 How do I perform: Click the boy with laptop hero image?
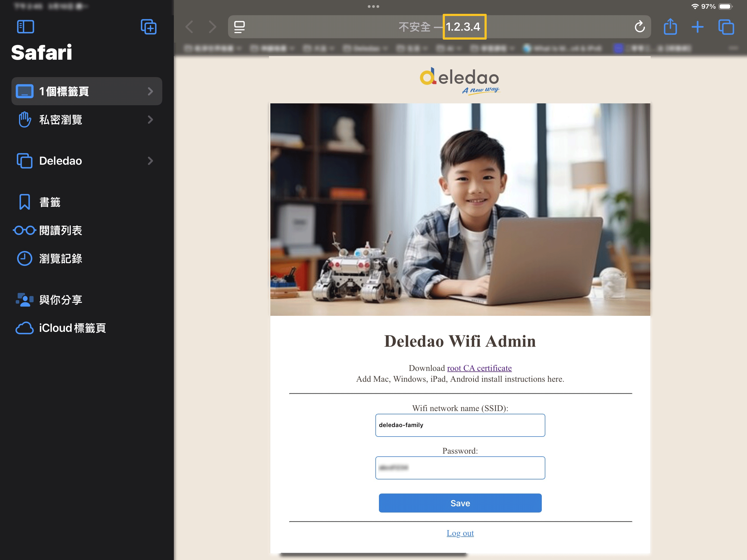[460, 209]
